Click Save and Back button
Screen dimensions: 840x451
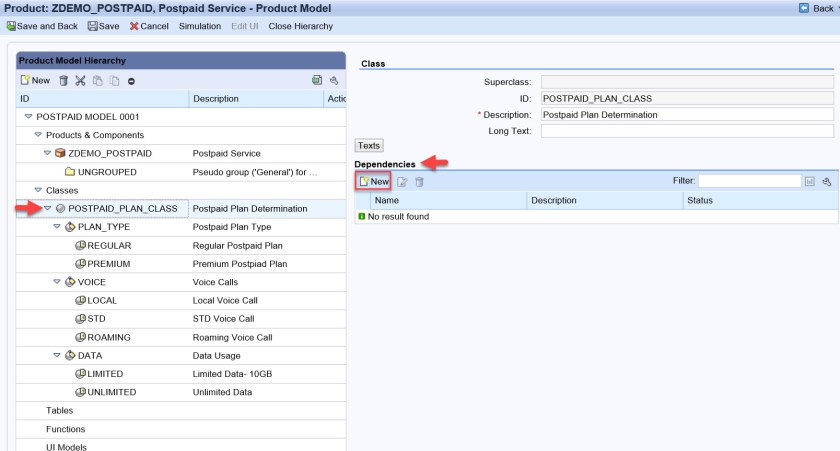click(42, 26)
